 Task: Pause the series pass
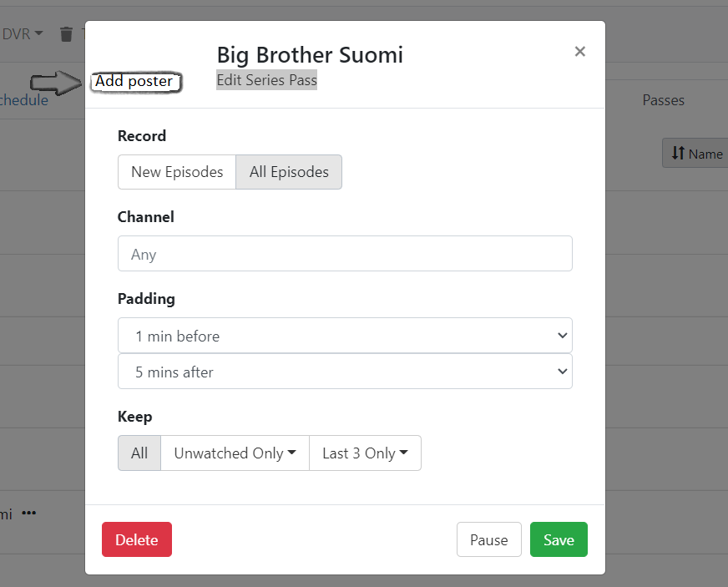click(489, 539)
